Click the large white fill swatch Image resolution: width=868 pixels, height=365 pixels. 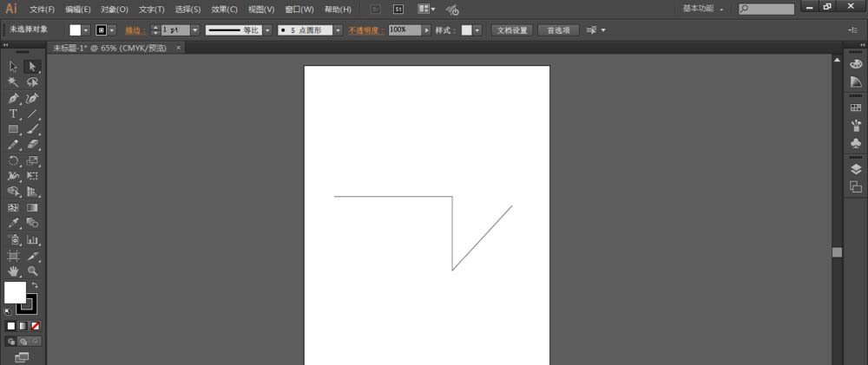click(15, 293)
